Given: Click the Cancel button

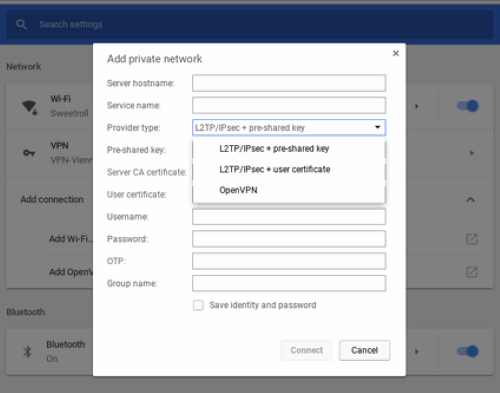Looking at the screenshot, I should click(x=364, y=350).
